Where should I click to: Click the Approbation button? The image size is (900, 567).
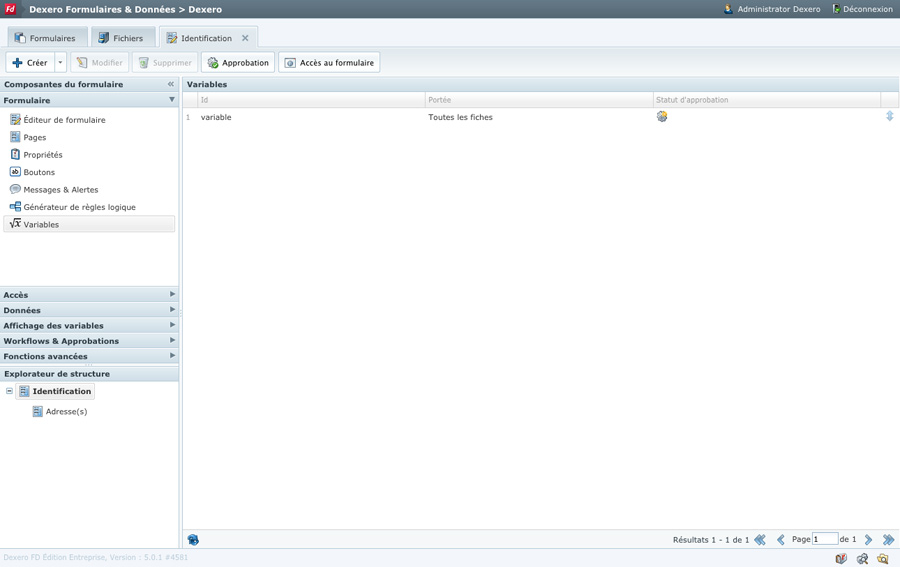click(238, 63)
